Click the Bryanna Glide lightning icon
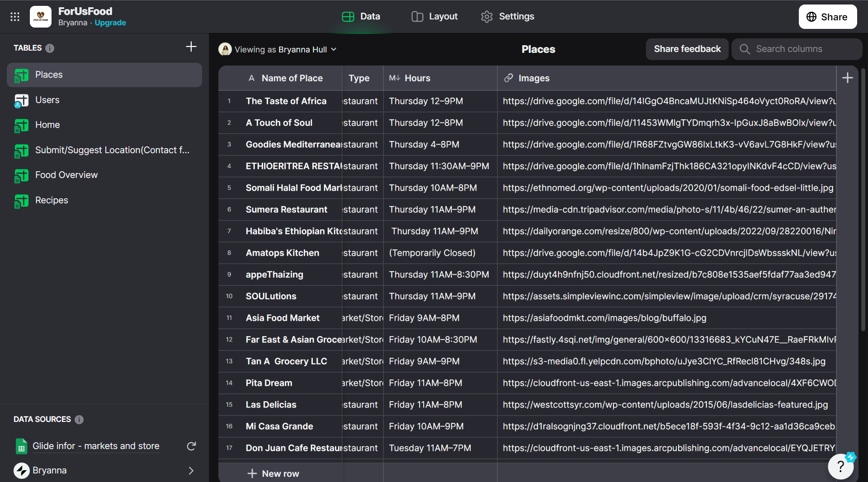Viewport: 868px width, 482px height. point(21,471)
